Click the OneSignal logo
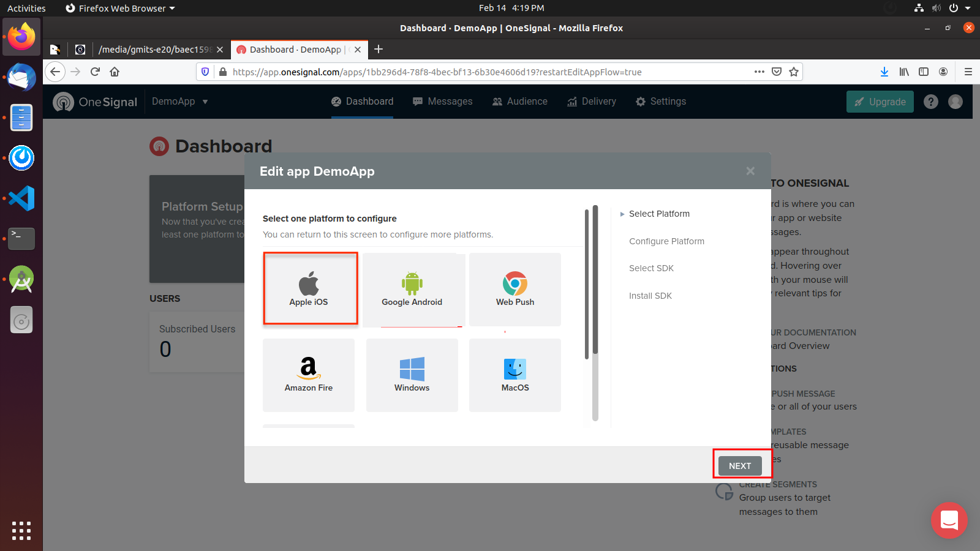The width and height of the screenshot is (980, 551). click(x=96, y=102)
